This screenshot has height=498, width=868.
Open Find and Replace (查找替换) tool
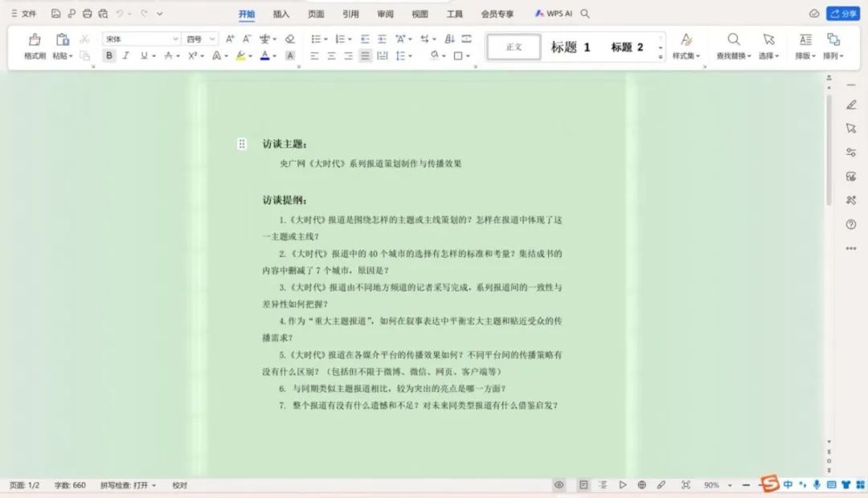(734, 40)
